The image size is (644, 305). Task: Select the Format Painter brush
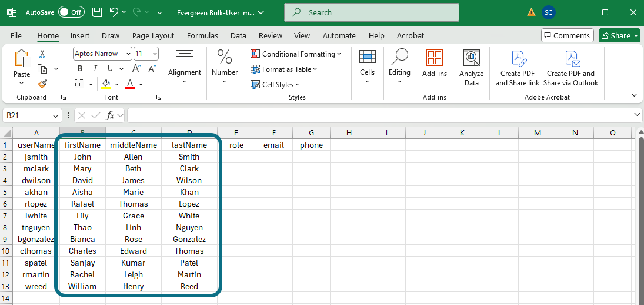(42, 84)
